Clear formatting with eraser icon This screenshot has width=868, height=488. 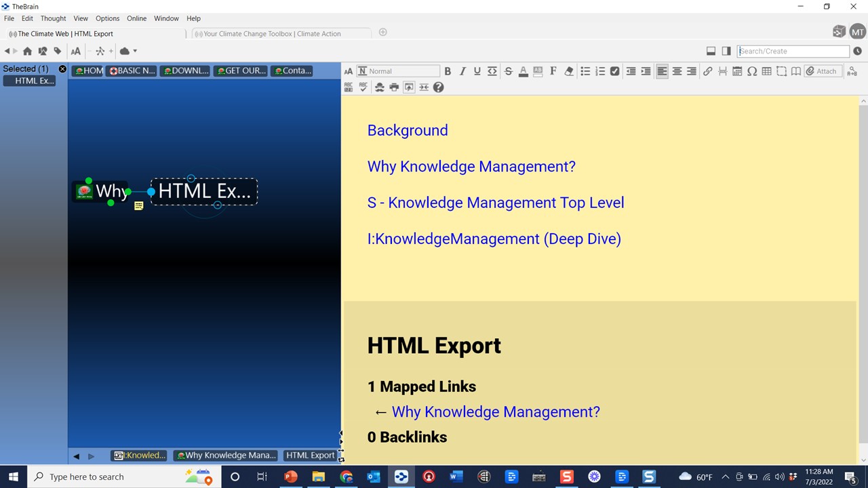coord(569,71)
